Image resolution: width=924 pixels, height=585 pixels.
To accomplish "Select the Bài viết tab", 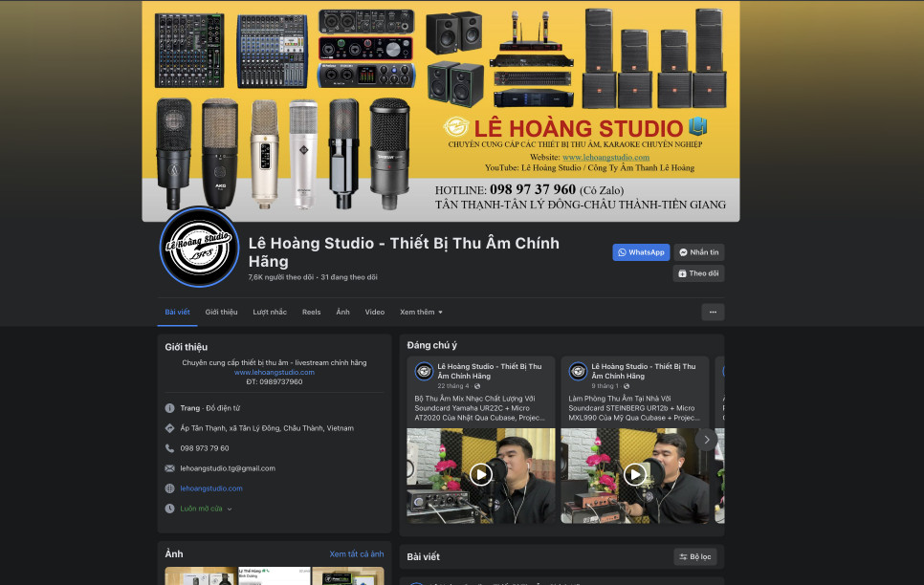I will [177, 313].
